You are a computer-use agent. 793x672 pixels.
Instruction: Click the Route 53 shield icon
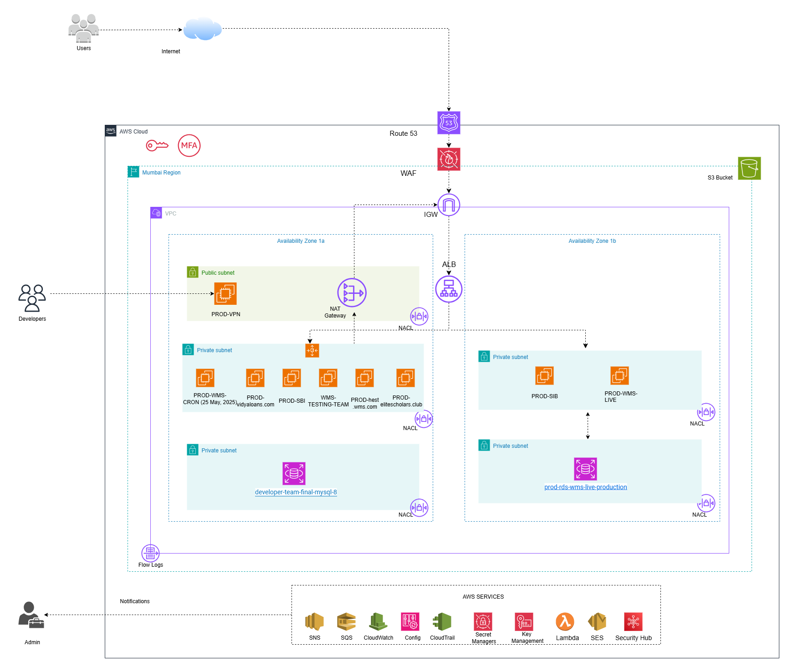pyautogui.click(x=449, y=123)
